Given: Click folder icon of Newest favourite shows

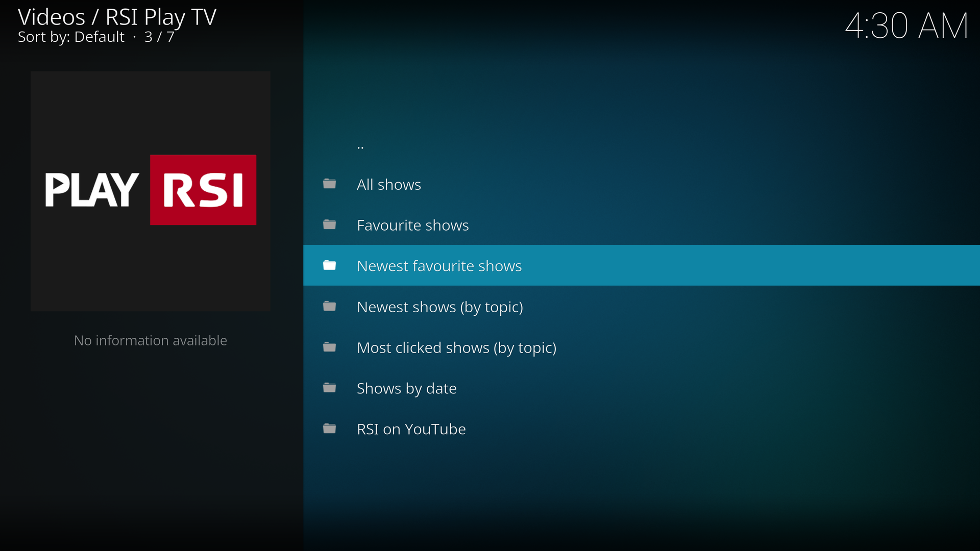Looking at the screenshot, I should click(x=330, y=265).
